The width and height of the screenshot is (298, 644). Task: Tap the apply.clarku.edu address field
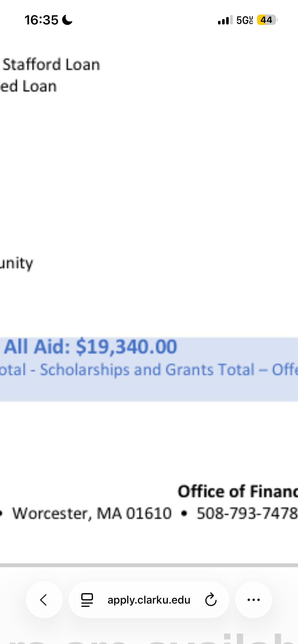click(x=149, y=600)
